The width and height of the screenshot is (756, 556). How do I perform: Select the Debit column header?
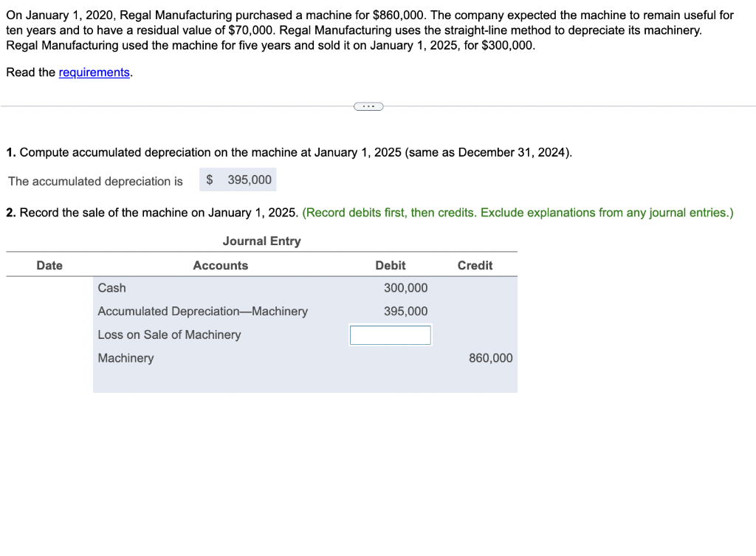pyautogui.click(x=390, y=265)
